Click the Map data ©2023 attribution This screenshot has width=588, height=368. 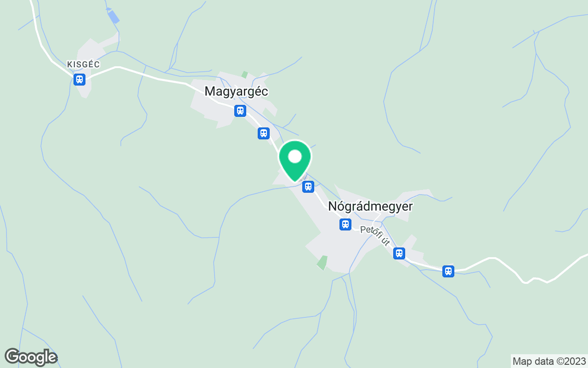[x=549, y=361]
